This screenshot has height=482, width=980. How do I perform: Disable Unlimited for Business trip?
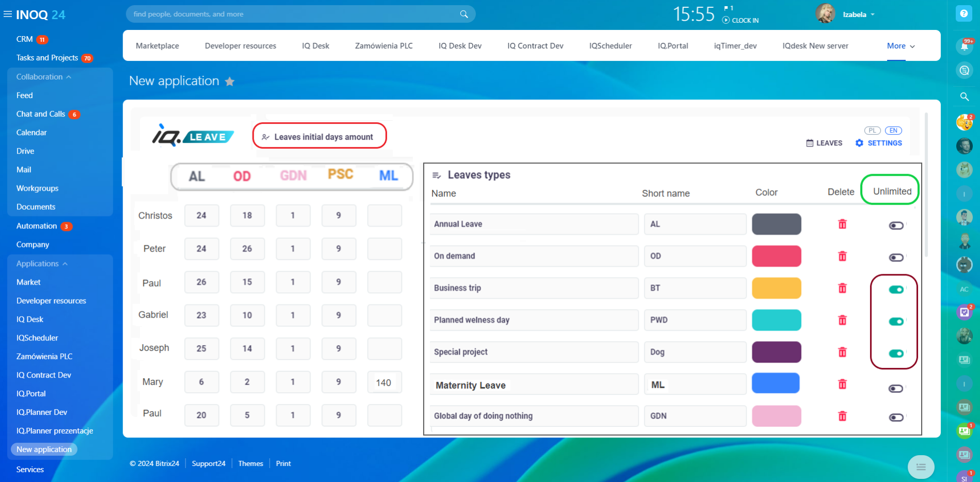click(896, 289)
